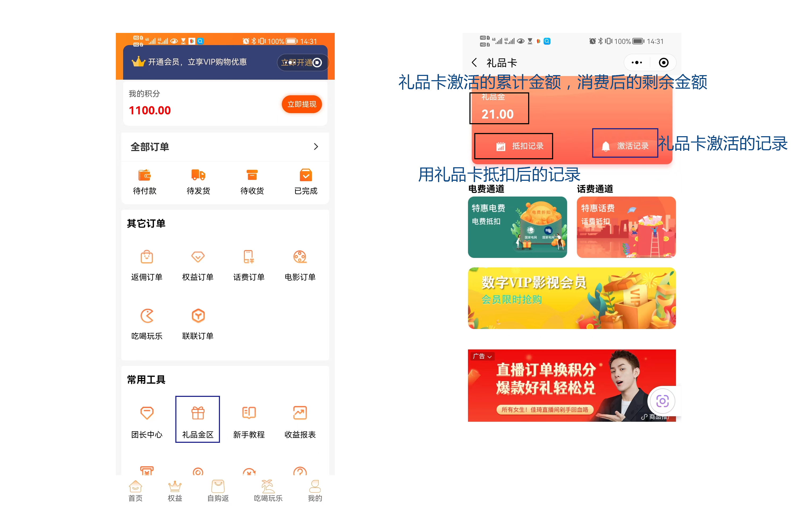Open 全部订单 row
Viewport: 797px width, 532px height.
[x=225, y=147]
